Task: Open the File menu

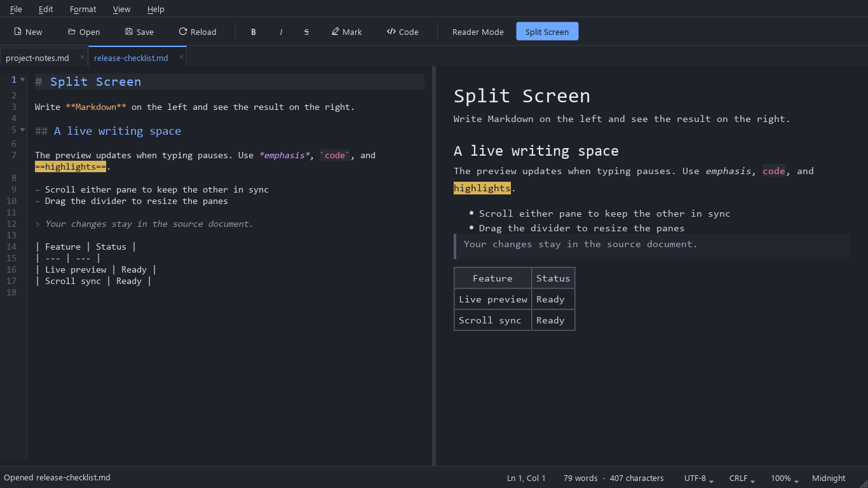Action: pos(16,9)
